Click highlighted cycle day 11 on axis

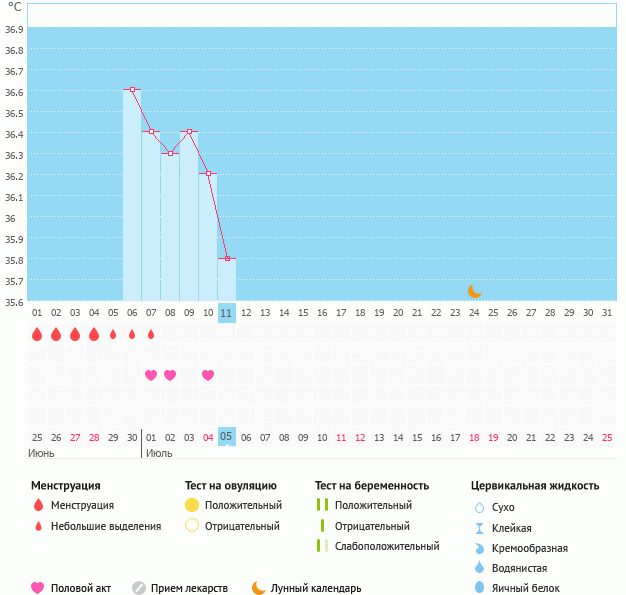pos(227,312)
